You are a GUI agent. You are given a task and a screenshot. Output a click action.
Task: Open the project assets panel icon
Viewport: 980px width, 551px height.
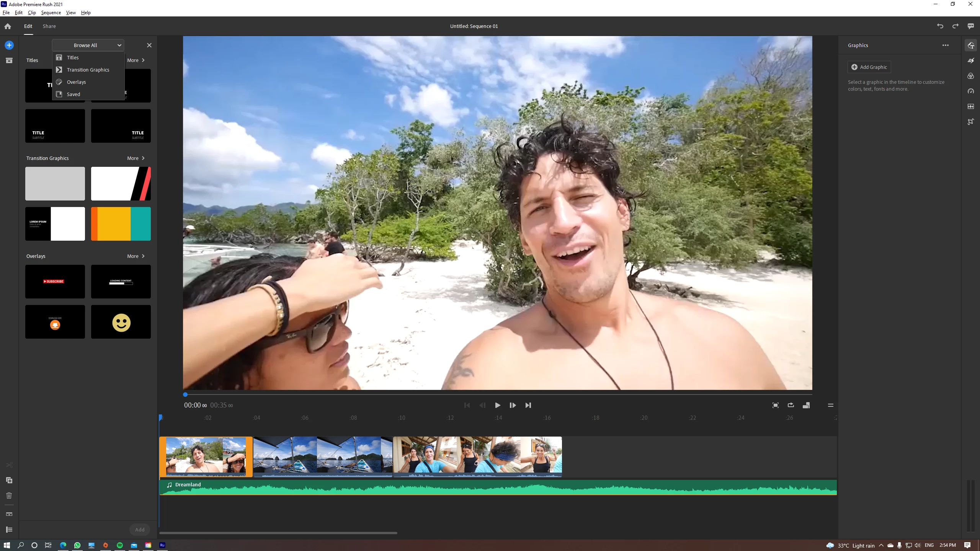[9, 60]
